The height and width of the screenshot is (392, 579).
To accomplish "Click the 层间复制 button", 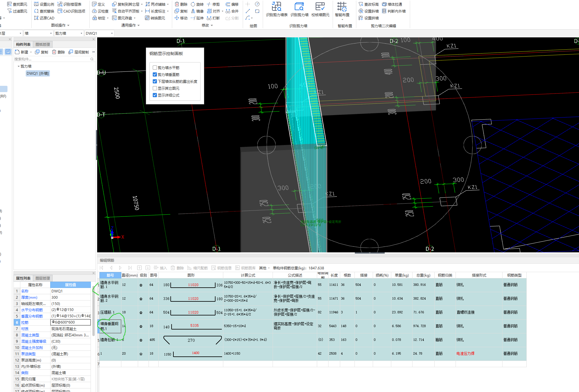I will 79,52.
